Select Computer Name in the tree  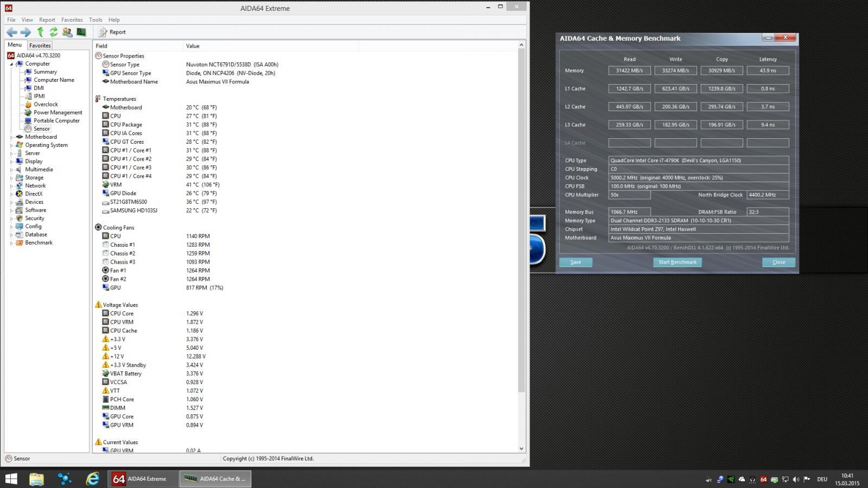click(x=54, y=80)
